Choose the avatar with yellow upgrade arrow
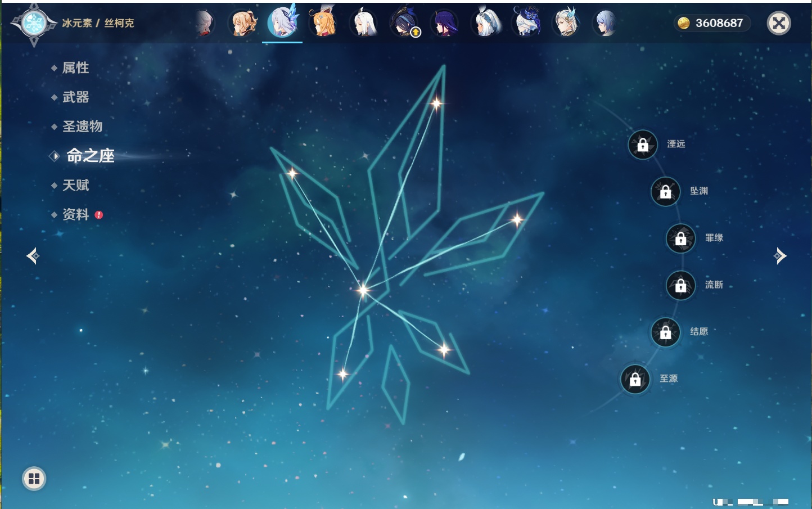812x509 pixels. pos(404,23)
